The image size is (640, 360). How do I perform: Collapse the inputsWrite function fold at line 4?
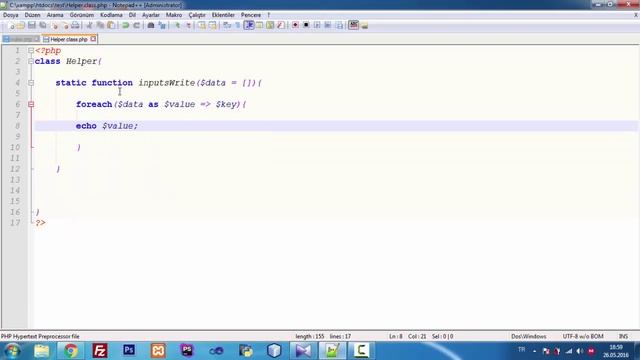(31, 83)
